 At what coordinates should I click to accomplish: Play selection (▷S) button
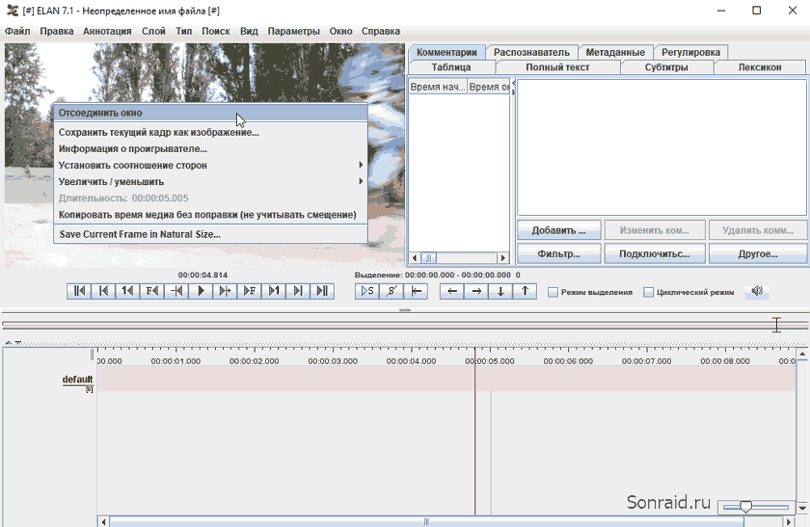tap(367, 291)
